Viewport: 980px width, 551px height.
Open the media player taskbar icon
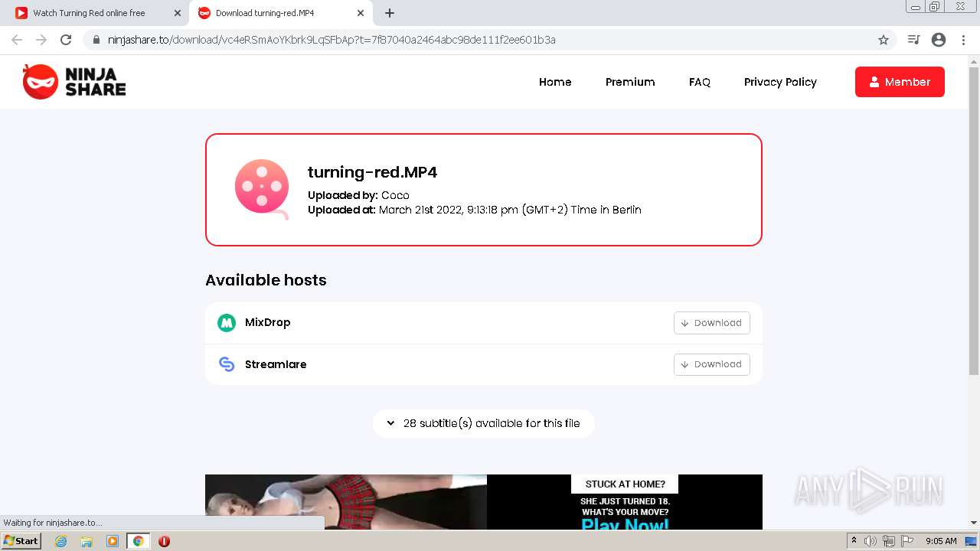113,541
